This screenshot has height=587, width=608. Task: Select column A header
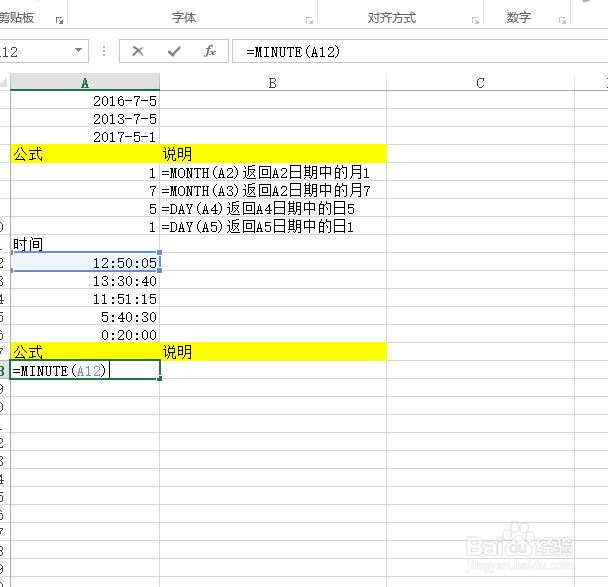(85, 82)
